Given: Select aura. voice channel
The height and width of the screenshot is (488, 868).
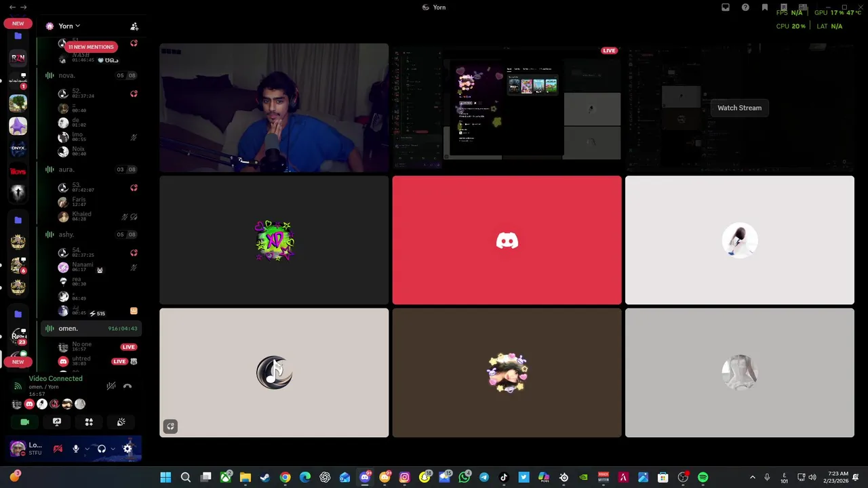Looking at the screenshot, I should coord(92,169).
